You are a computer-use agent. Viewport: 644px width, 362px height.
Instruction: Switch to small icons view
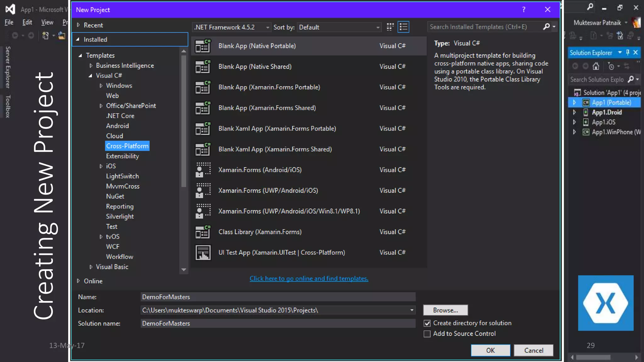(x=390, y=27)
